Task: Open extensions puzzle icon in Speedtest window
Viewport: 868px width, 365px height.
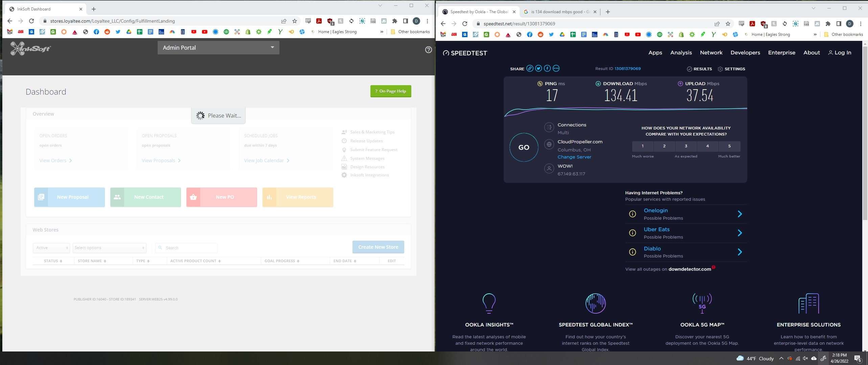Action: click(x=828, y=24)
